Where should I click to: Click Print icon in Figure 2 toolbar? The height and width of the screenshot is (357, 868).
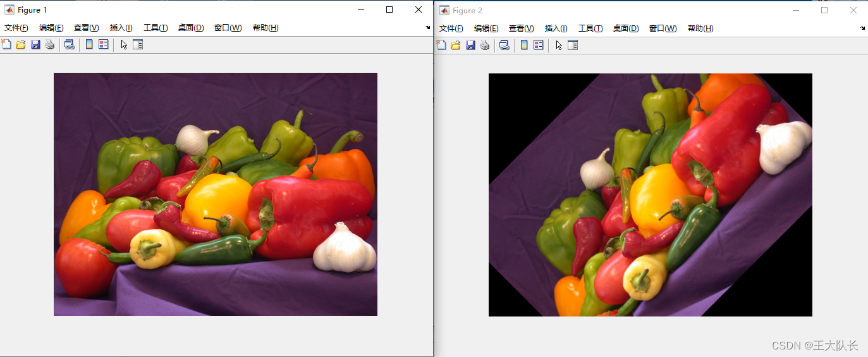485,45
